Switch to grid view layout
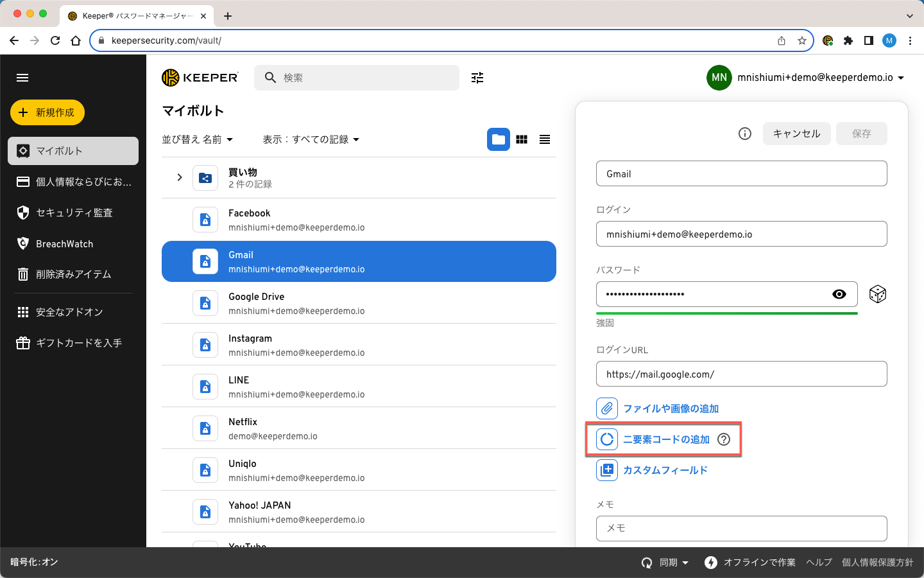The width and height of the screenshot is (924, 578). [x=522, y=139]
